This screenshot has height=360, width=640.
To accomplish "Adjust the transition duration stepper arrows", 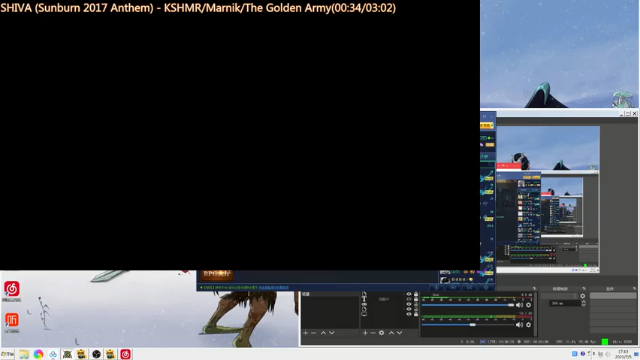I will pos(583,303).
